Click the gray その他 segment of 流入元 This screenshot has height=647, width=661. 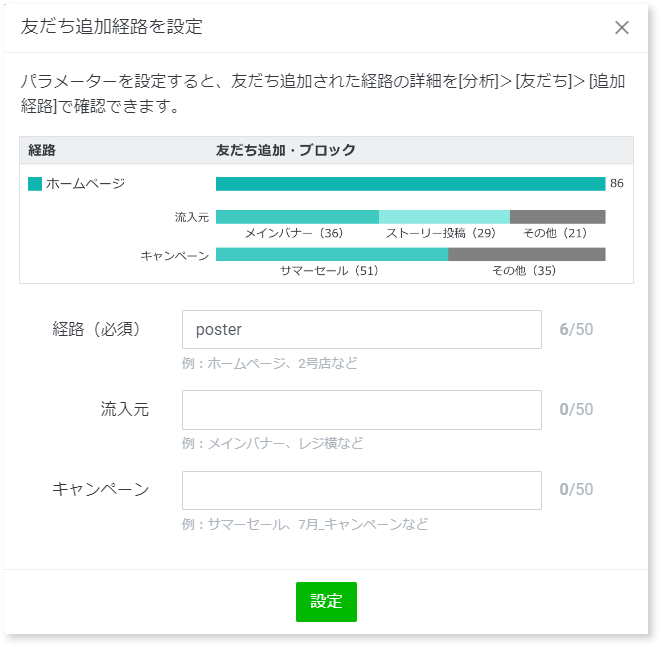click(x=557, y=217)
